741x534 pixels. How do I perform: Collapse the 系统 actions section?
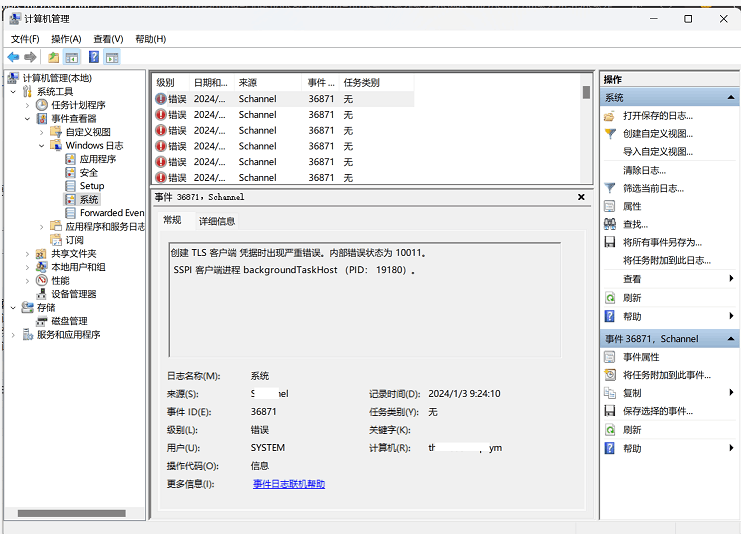pos(731,97)
